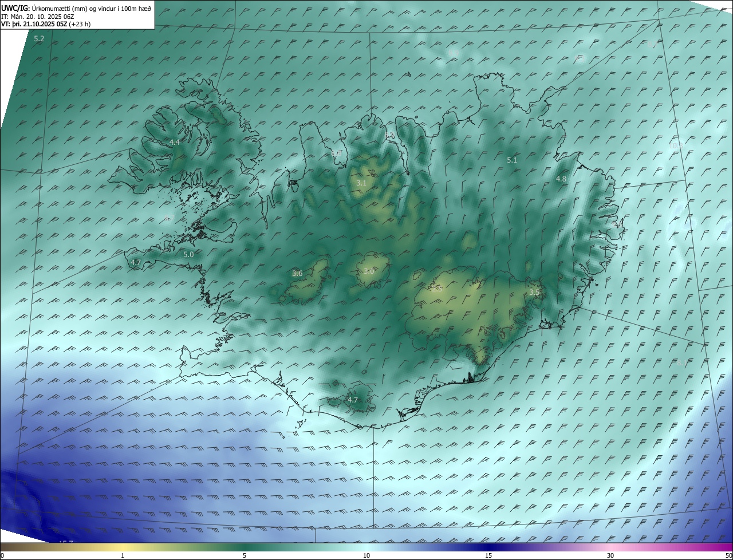This screenshot has height=560, width=733.
Task: Click the 4.7 value near the south coast
Action: [353, 400]
